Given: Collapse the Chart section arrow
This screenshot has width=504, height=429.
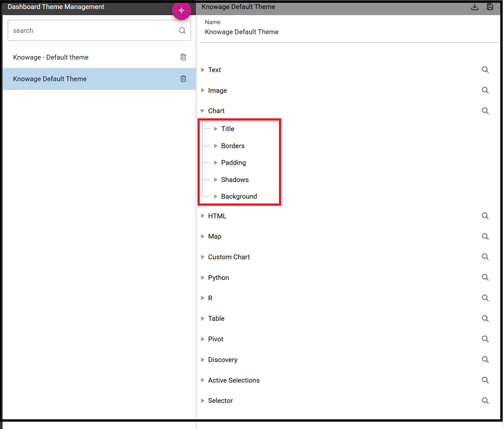Looking at the screenshot, I should click(202, 111).
